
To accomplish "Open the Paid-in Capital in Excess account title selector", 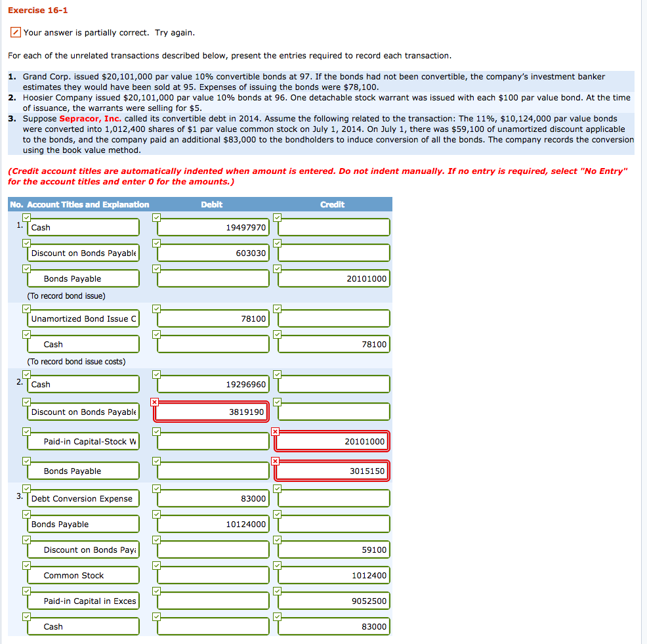I will click(83, 600).
